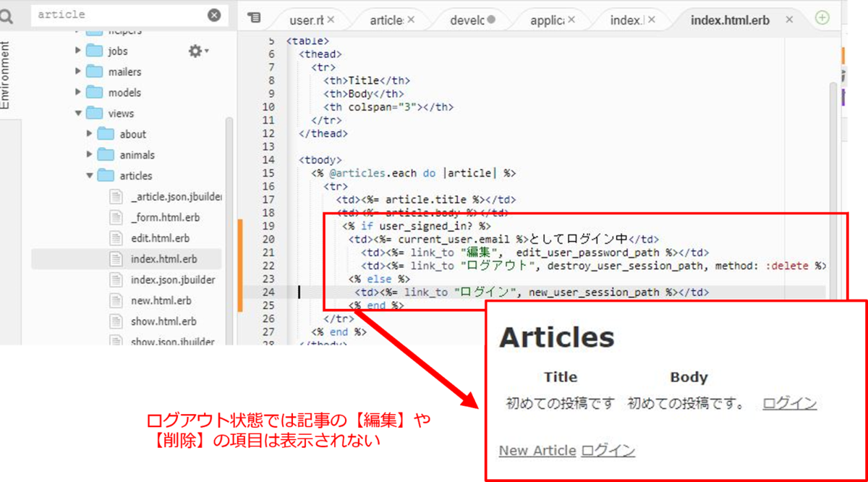Screen dimensions: 868x482
Task: Expand the about folder arrow
Action: (x=90, y=134)
